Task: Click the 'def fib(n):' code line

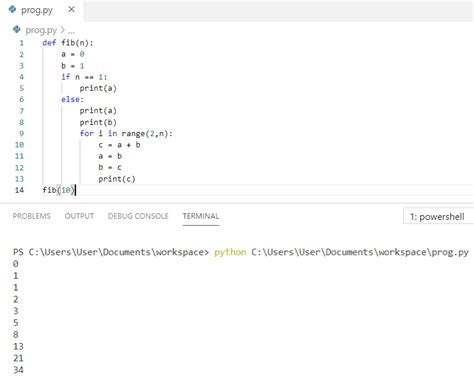Action: (68, 43)
